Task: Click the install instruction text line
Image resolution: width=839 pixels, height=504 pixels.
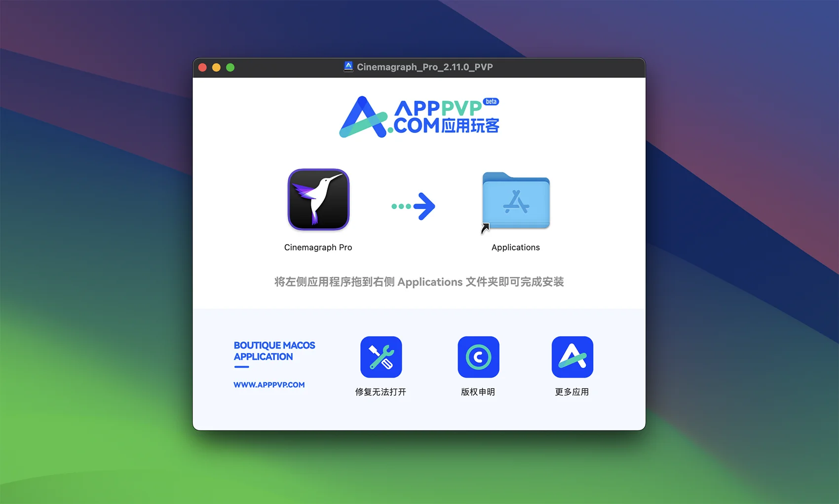Action: [419, 282]
